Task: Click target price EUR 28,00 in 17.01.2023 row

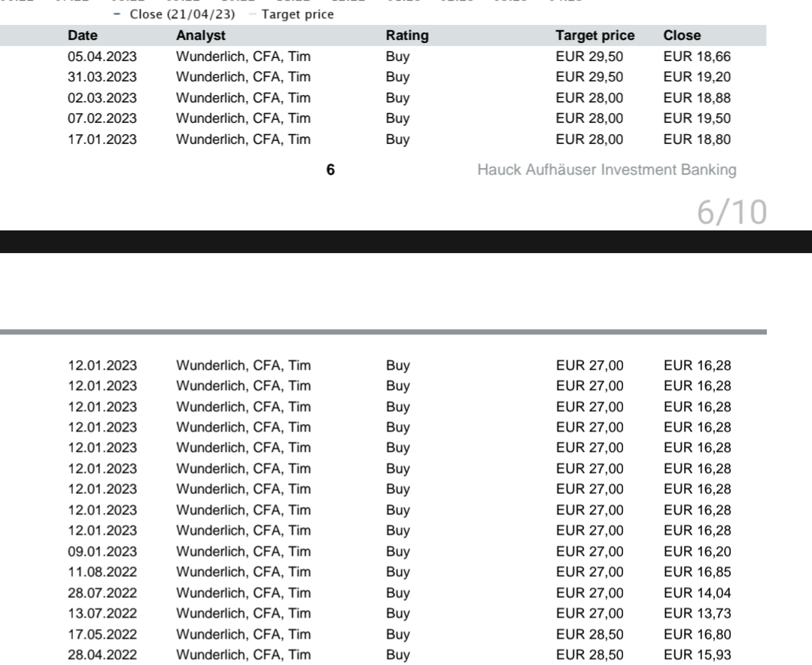Action: point(589,139)
